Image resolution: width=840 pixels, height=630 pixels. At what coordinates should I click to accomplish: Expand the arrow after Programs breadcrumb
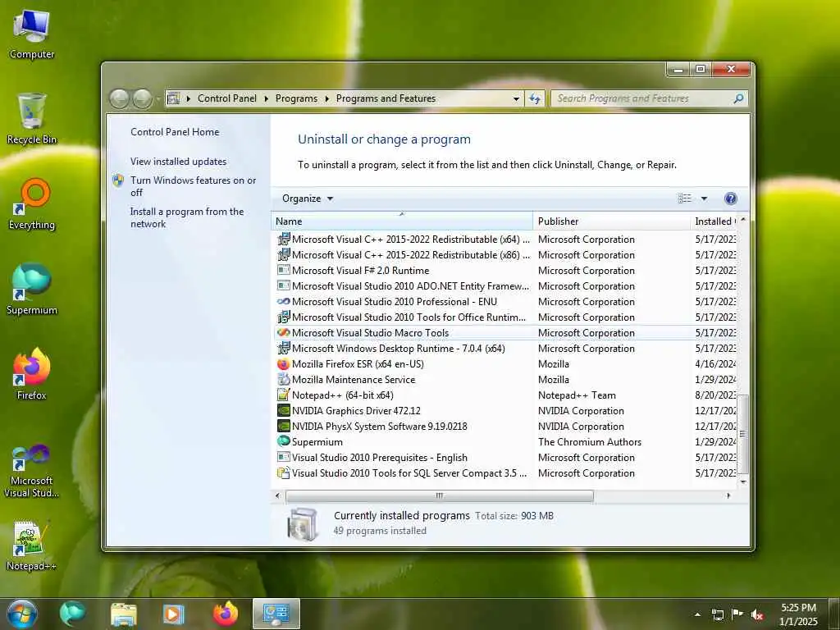click(326, 98)
